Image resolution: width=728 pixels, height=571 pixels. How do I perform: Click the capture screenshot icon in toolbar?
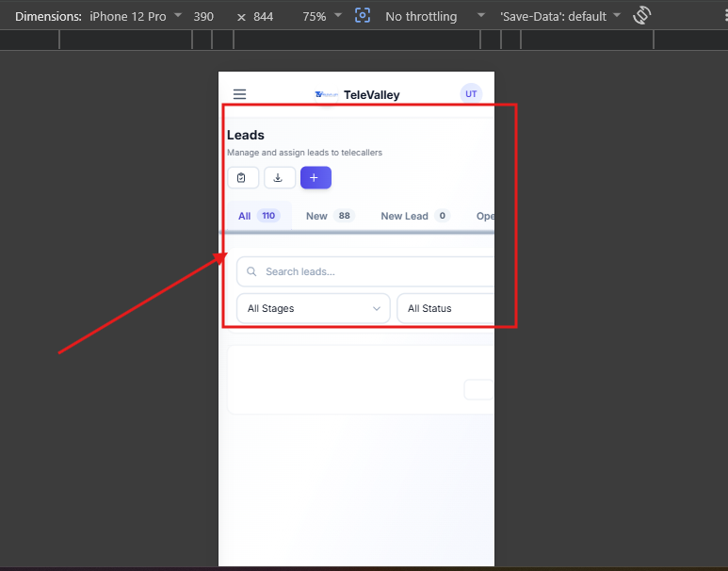[363, 16]
